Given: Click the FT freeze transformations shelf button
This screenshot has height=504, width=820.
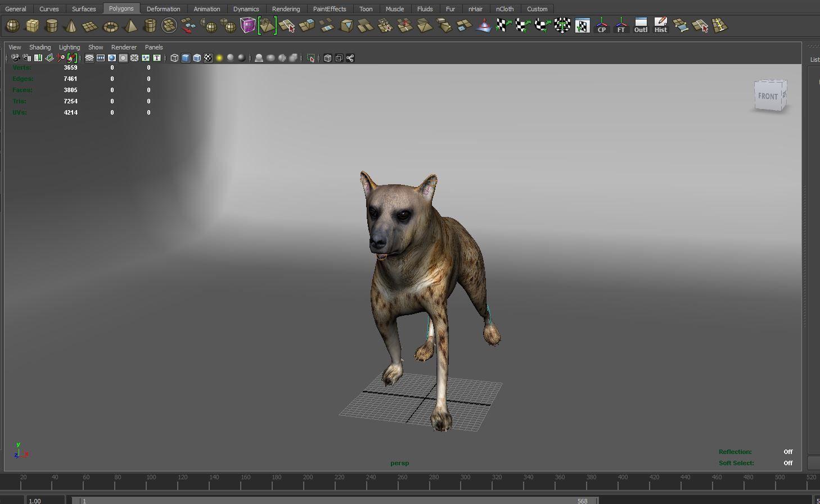Looking at the screenshot, I should coord(621,26).
